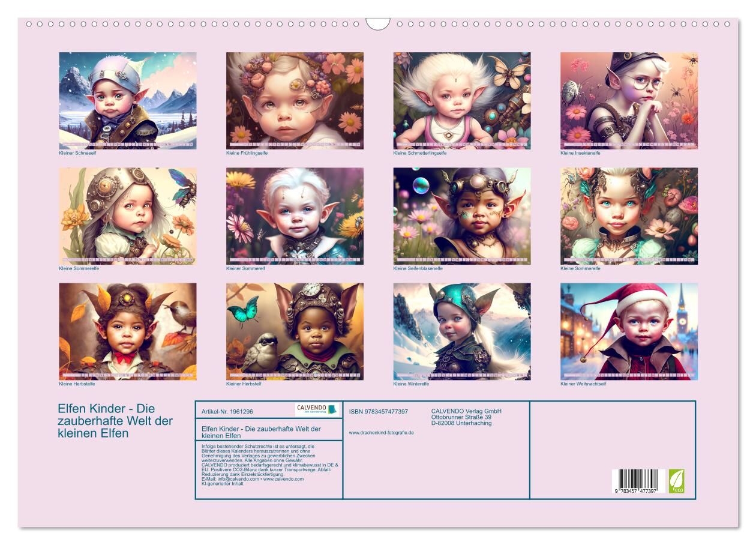Click the calendar hanger notch at top center
The width and height of the screenshot is (756, 545).
(x=378, y=23)
